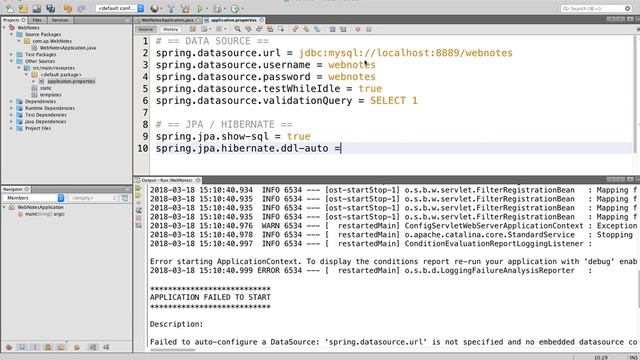Select the application.properties editor tab
Screen dimensions: 640x360
[233, 20]
